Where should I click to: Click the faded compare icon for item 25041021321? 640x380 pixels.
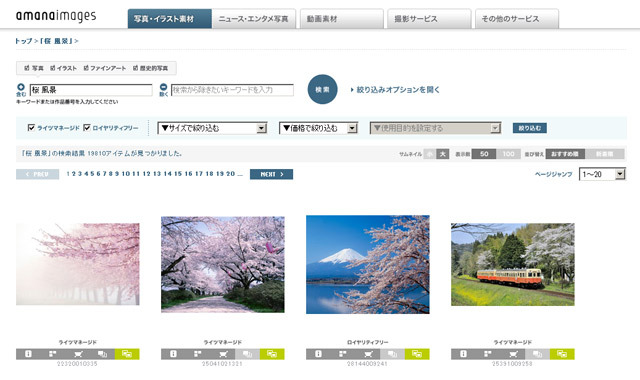(x=247, y=354)
